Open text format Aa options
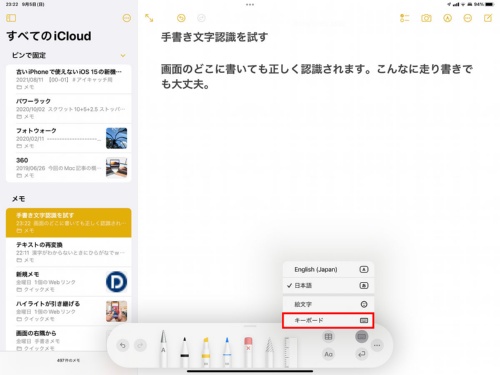Viewport: 500px width, 375px height. point(328,354)
